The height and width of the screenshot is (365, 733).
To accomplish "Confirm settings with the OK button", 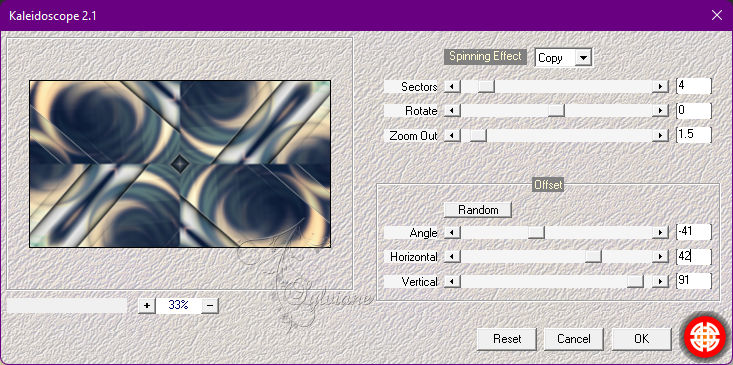I will (641, 338).
